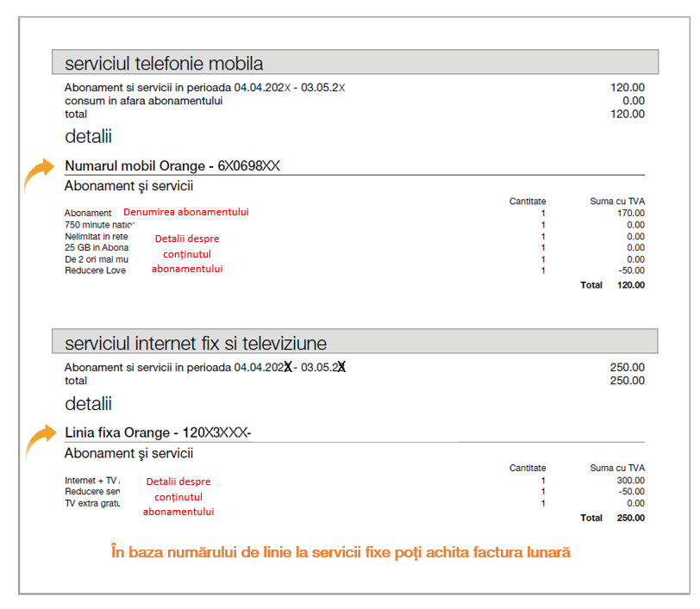700x609 pixels.
Task: Click the 170.00 amount on the Abonament row
Action: (x=630, y=213)
